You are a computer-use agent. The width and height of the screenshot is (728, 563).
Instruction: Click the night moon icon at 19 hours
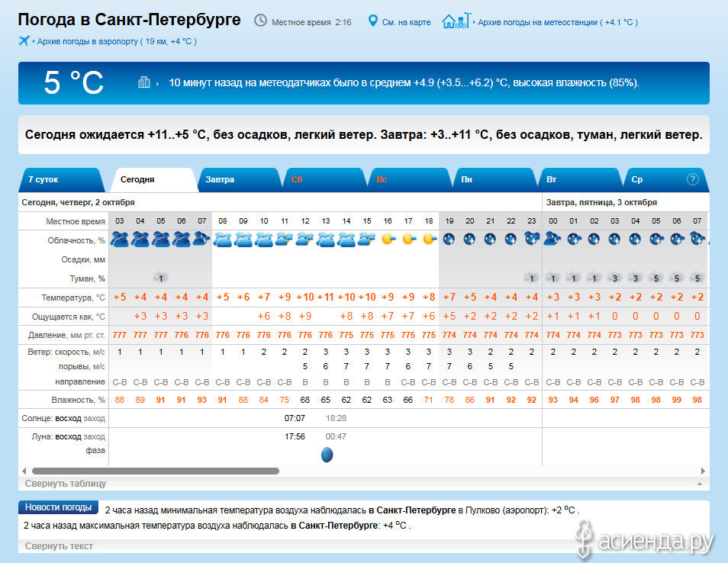coord(449,239)
